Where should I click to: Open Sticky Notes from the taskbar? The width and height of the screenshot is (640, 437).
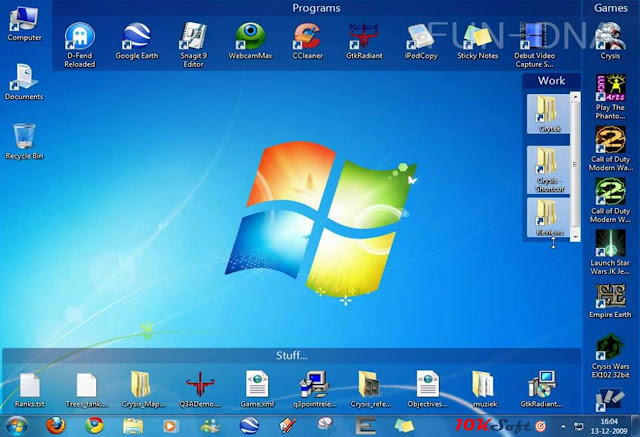404,426
